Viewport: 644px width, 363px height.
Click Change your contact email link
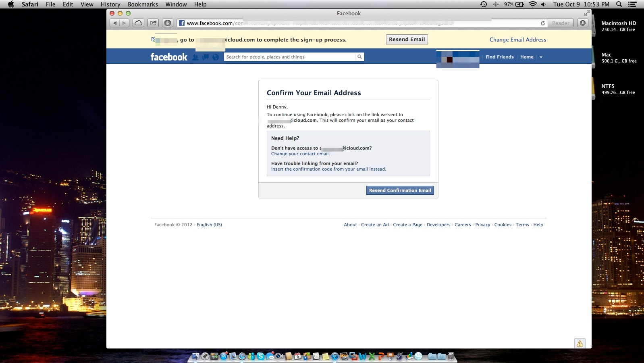[300, 154]
